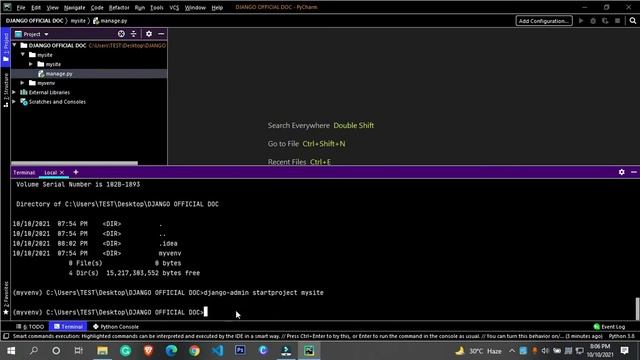Screen dimensions: 640x360
Task: Click tool windows toggle icon in status bar
Action: coord(6,336)
